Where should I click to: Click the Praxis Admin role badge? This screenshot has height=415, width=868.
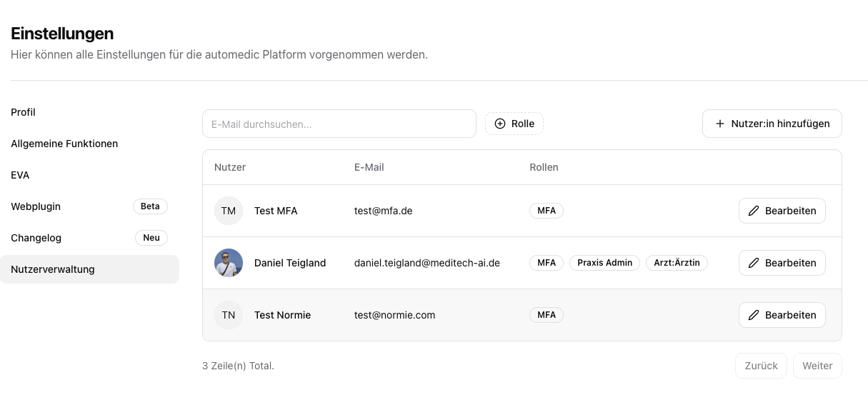604,263
